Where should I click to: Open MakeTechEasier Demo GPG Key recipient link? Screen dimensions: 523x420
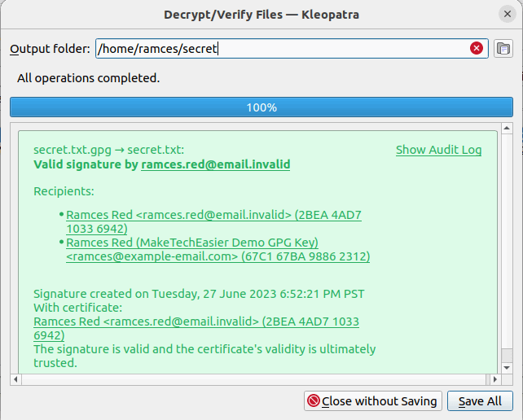pyautogui.click(x=218, y=250)
